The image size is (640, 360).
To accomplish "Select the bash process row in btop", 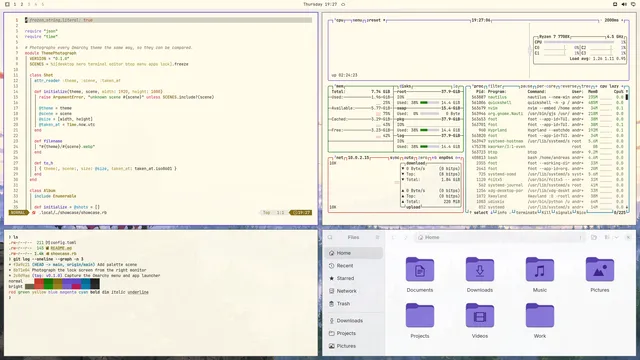I will [x=548, y=158].
